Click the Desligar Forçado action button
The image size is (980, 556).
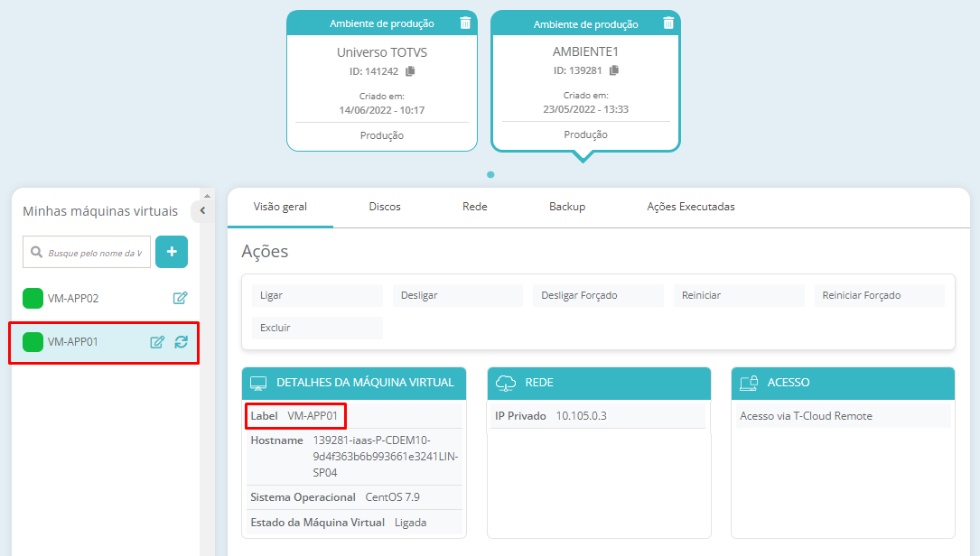(598, 295)
